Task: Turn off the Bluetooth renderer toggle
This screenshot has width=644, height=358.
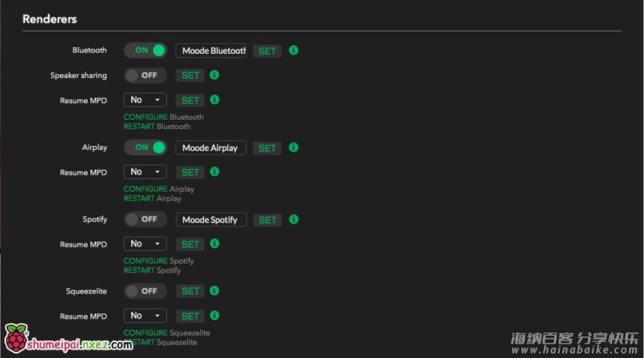Action: pos(145,50)
